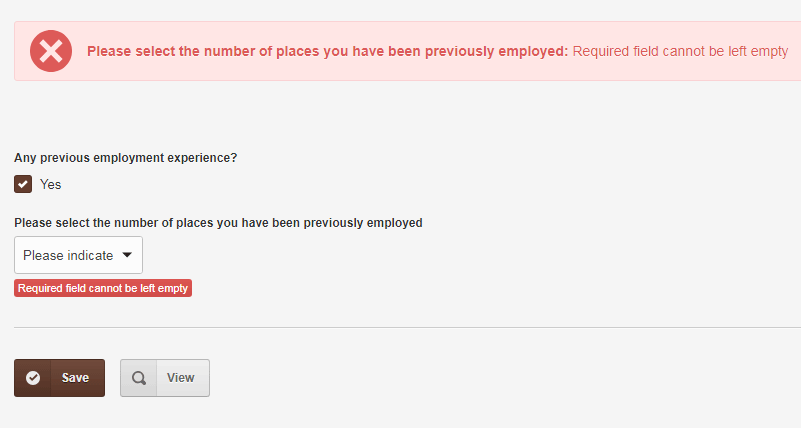Click the Please indicate placeholder text

click(x=68, y=255)
